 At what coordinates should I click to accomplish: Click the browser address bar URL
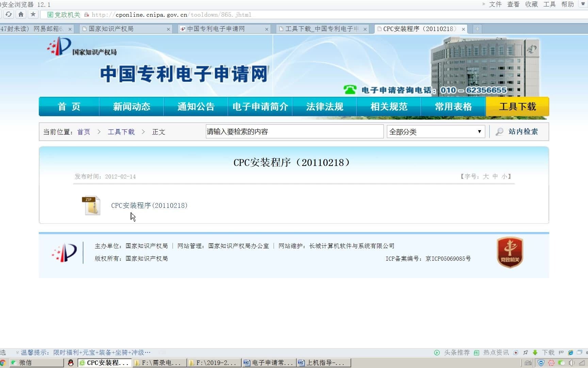171,15
